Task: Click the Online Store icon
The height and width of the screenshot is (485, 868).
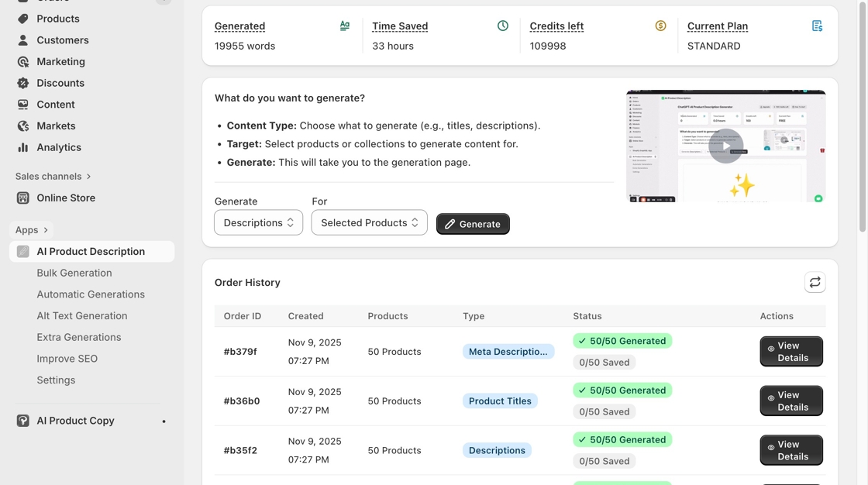Action: coord(23,198)
